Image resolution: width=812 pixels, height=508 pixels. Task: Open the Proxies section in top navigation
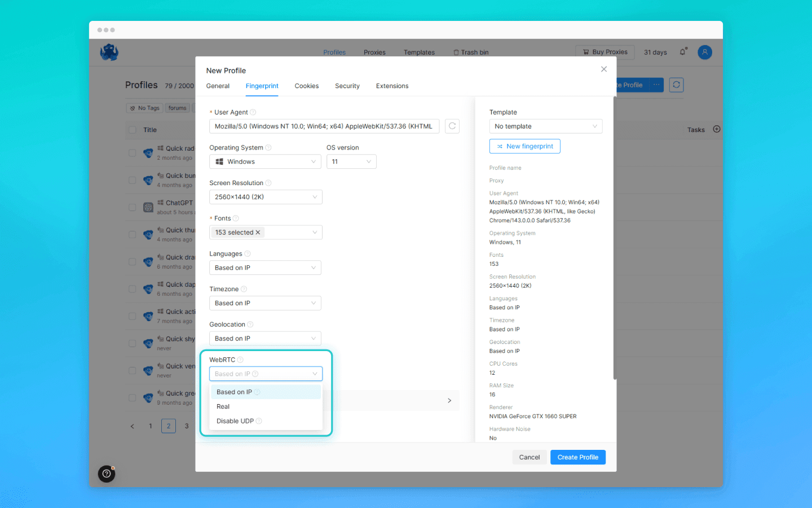coord(374,52)
